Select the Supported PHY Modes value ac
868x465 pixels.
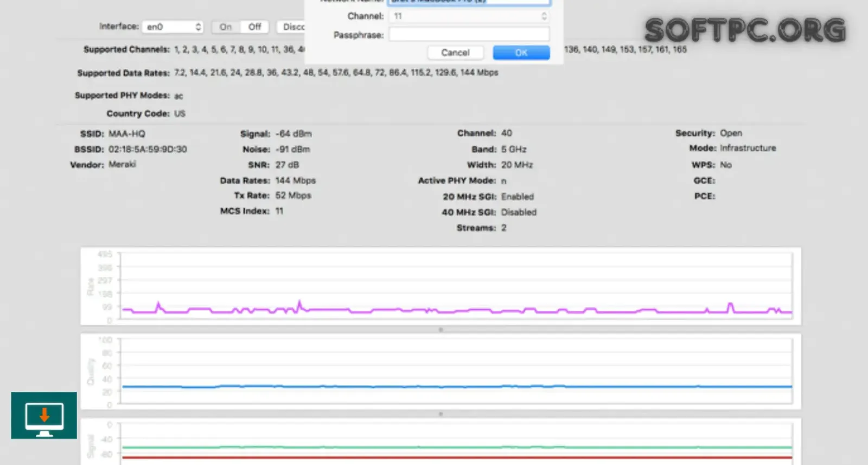178,96
